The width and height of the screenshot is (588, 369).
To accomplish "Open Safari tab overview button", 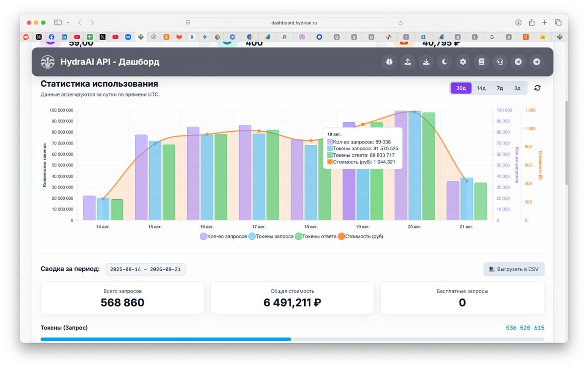I will (558, 23).
